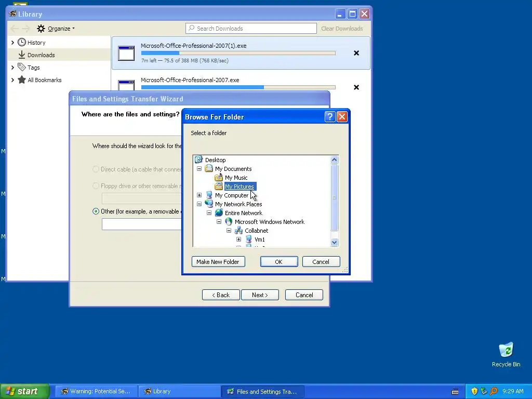Collapse the Collabnet node
532x399 pixels.
click(x=229, y=230)
